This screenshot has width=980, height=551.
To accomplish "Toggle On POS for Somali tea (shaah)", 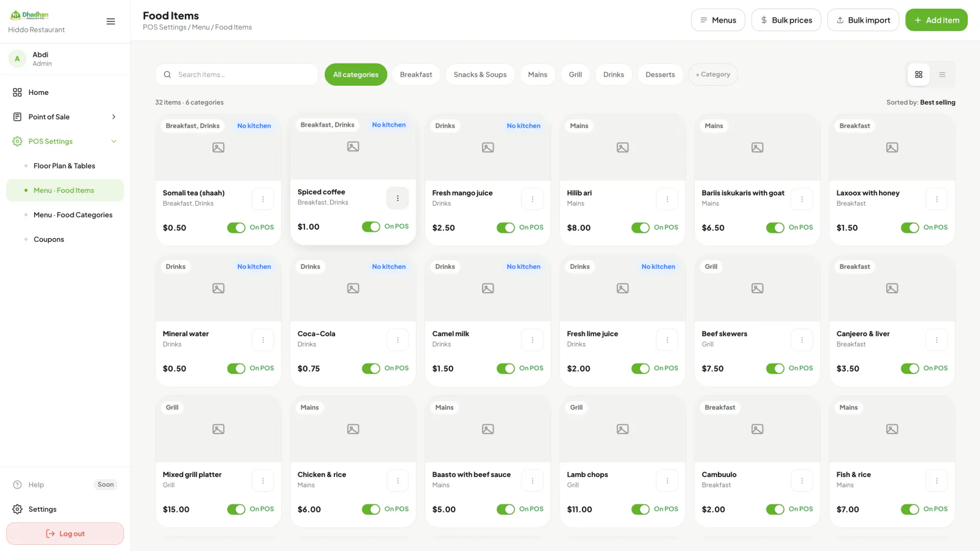I will (x=236, y=228).
